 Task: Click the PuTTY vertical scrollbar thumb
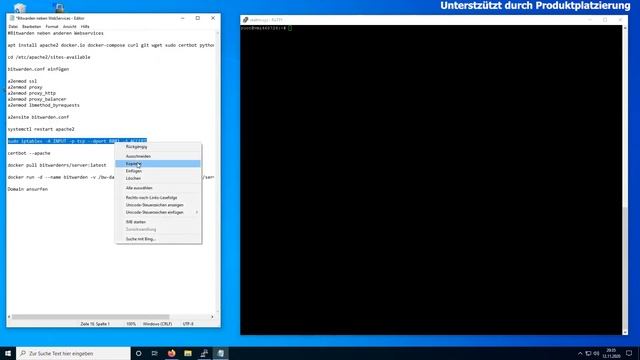coord(625,268)
